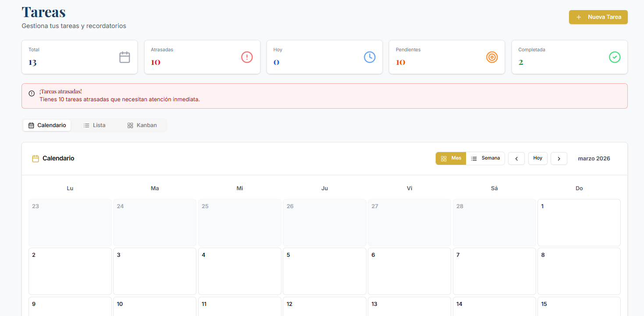Select greyed day 25 of previous month
The image size is (644, 316).
240,223
